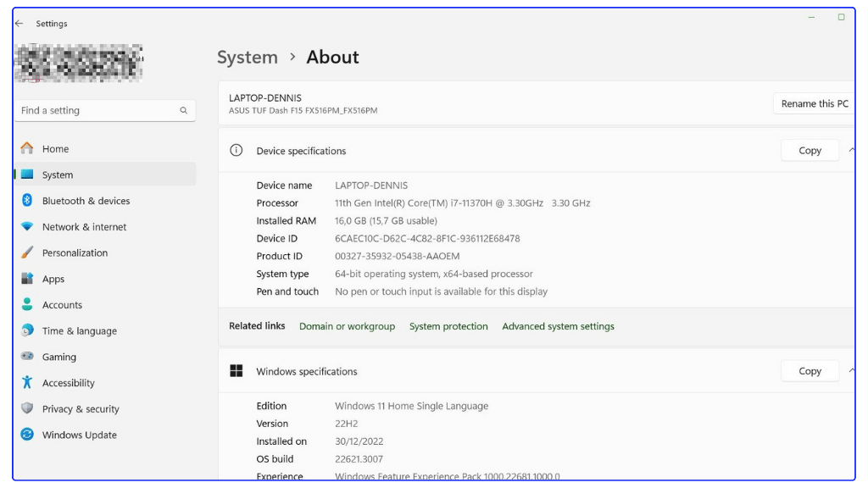The image size is (868, 488).
Task: Click the Find a setting search box
Action: click(x=104, y=110)
